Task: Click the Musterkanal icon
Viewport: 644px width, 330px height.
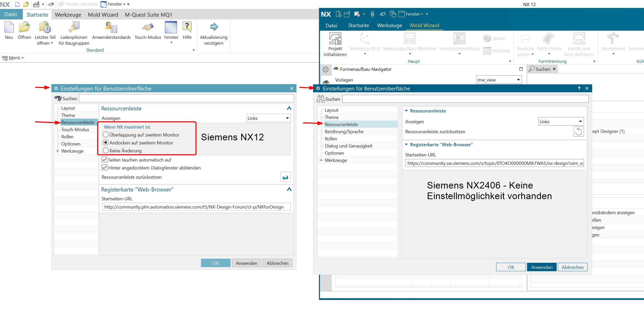Action: 613,38
